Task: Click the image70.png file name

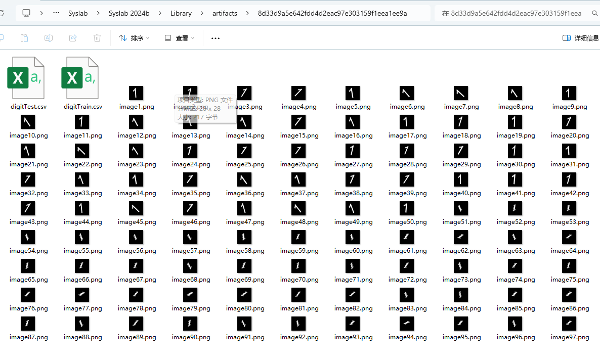Action: pyautogui.click(x=299, y=280)
